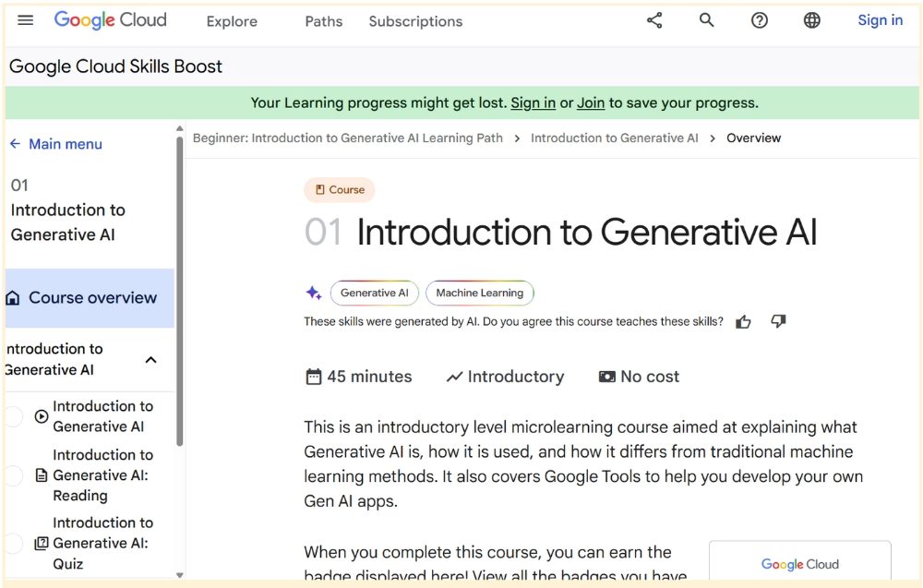Click the Google Cloud badge thumbnail
923x588 pixels.
(800, 562)
